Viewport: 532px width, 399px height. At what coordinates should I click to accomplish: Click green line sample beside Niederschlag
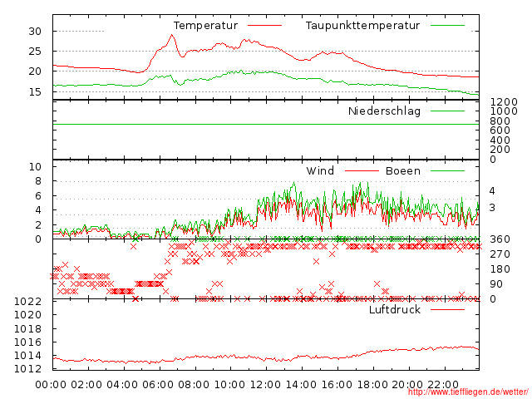447,111
